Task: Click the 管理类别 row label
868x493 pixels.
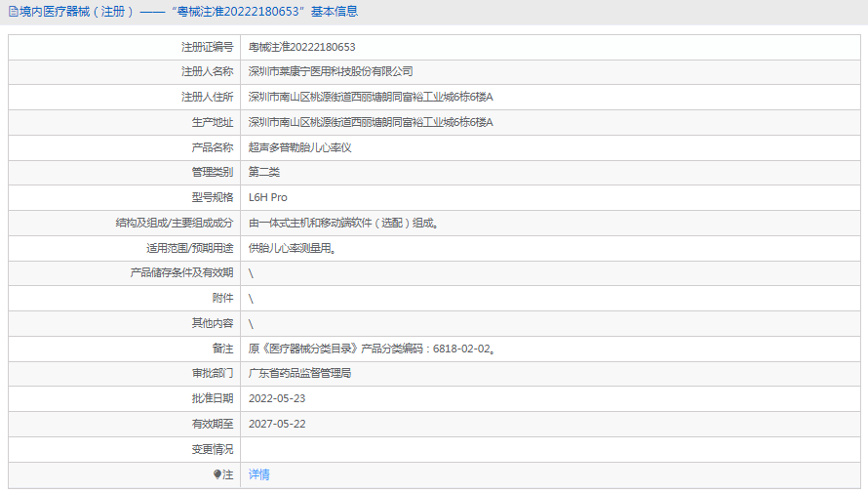Action: coord(213,172)
